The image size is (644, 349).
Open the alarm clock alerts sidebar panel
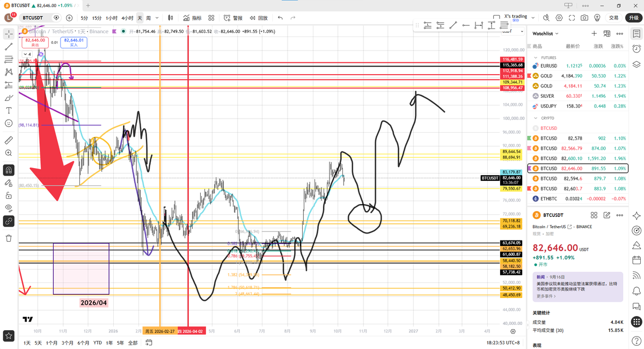(x=636, y=49)
